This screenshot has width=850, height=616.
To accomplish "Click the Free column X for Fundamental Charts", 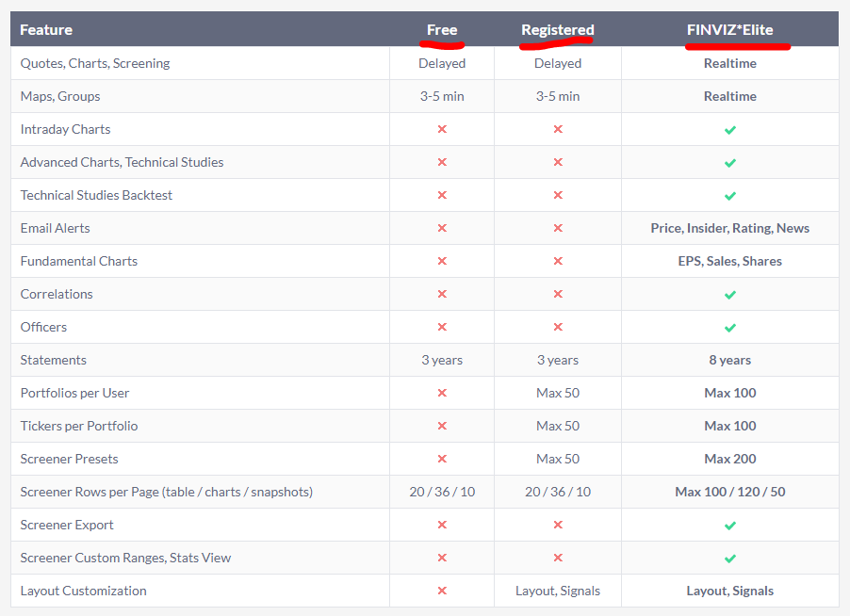I will (x=442, y=261).
